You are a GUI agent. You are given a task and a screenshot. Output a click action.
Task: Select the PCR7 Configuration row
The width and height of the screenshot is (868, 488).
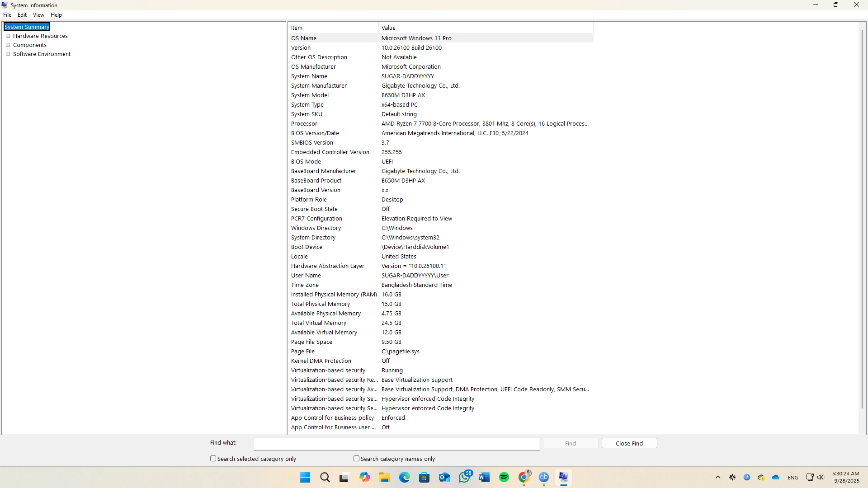point(441,219)
